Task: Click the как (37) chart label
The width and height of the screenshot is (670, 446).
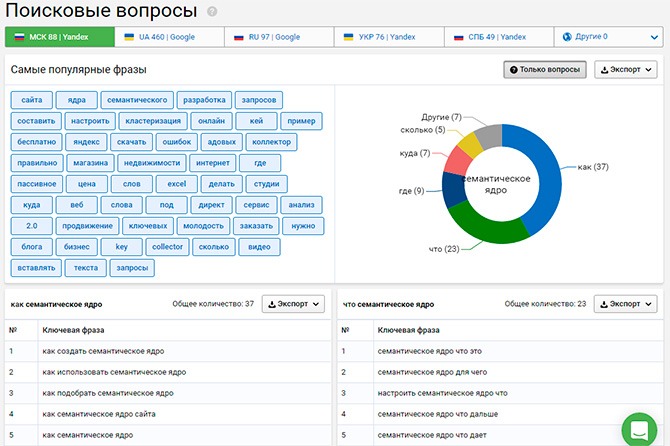Action: 593,167
